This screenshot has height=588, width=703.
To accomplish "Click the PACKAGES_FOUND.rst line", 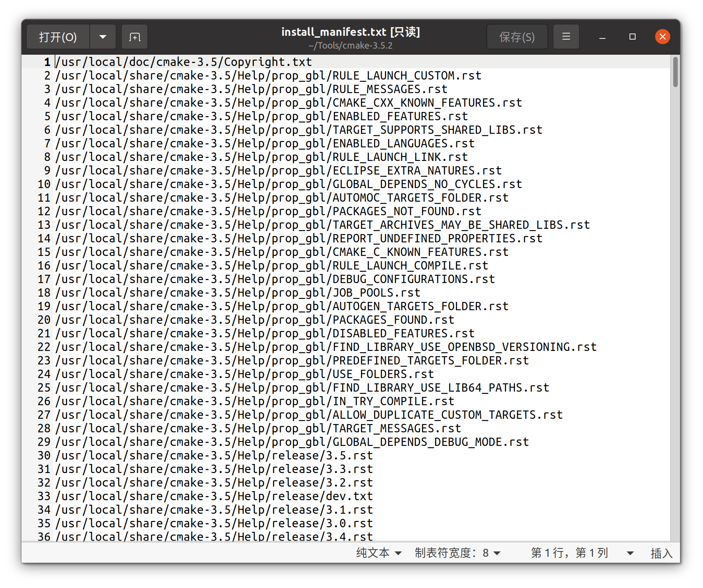I will click(254, 320).
